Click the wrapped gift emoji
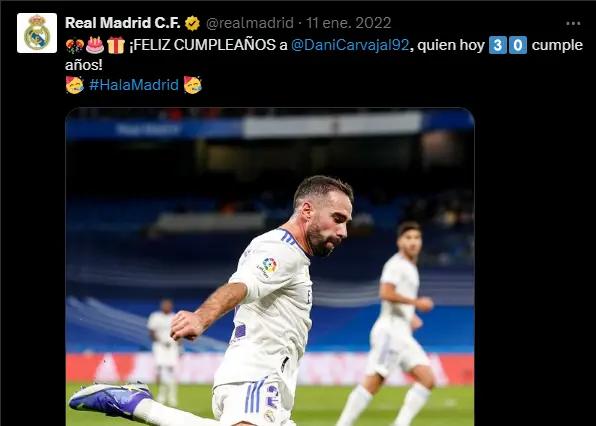Image resolution: width=596 pixels, height=426 pixels. point(116,45)
